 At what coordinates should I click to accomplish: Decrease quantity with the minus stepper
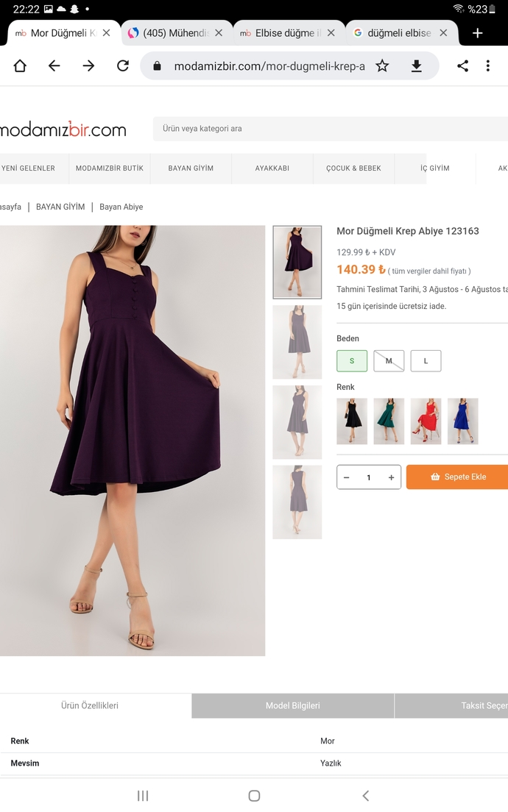point(346,477)
